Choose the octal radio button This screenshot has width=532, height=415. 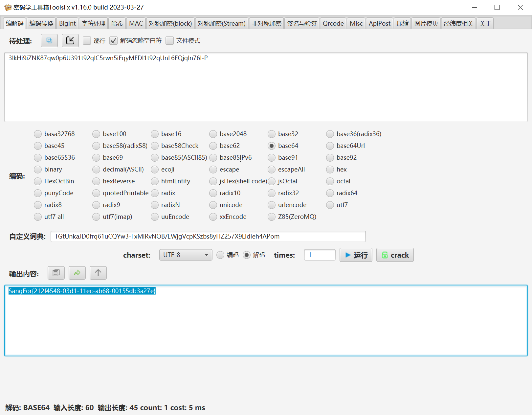[x=330, y=181]
